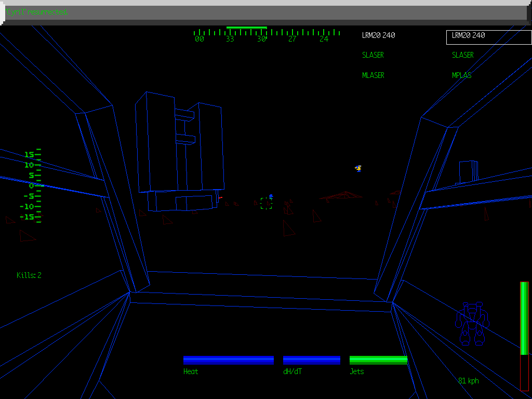
Task: Click the red marker beside the building base
Action: [220, 197]
